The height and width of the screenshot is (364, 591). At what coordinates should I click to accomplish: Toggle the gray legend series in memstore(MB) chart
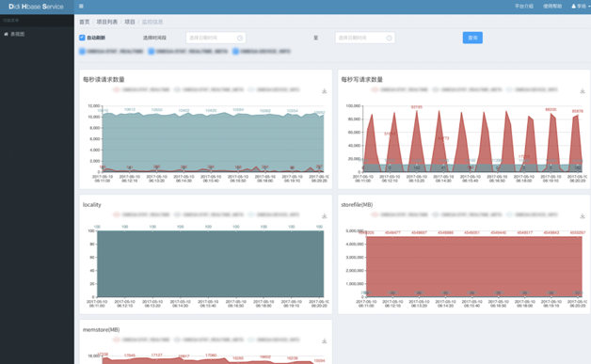pyautogui.click(x=209, y=340)
